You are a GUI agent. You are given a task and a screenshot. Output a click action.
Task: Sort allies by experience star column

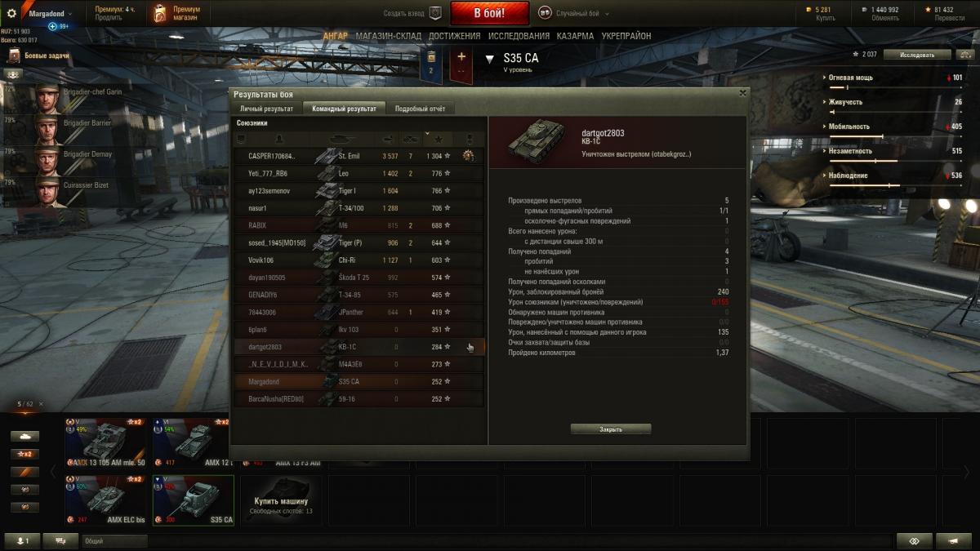[x=439, y=139]
